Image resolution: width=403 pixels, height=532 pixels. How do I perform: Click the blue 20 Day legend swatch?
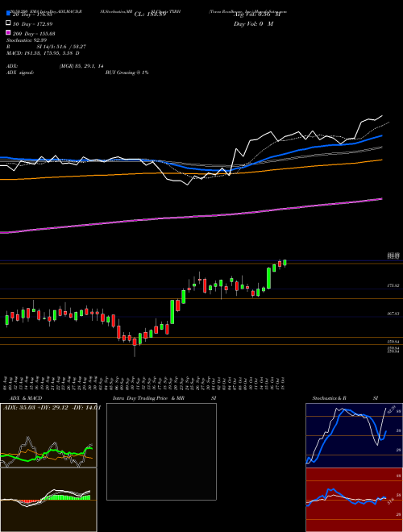pyautogui.click(x=8, y=15)
